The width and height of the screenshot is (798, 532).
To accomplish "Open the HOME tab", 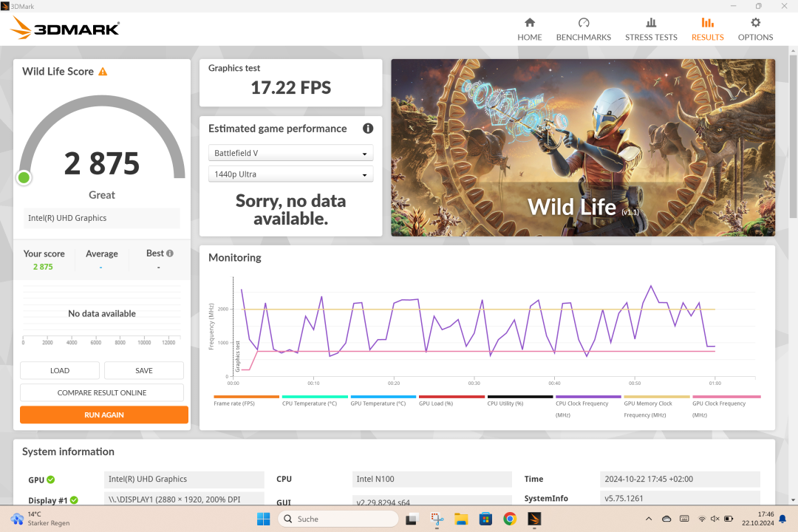I will click(x=529, y=29).
